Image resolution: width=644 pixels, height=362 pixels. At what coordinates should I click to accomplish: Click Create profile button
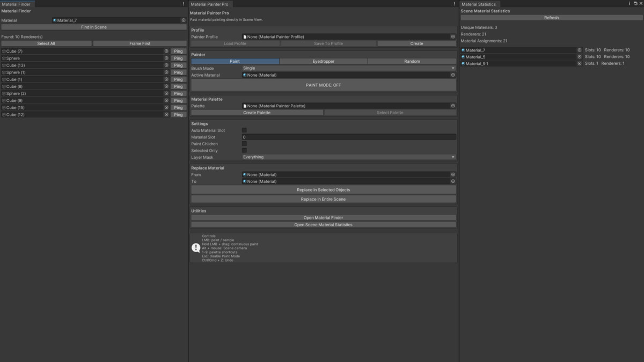click(417, 43)
